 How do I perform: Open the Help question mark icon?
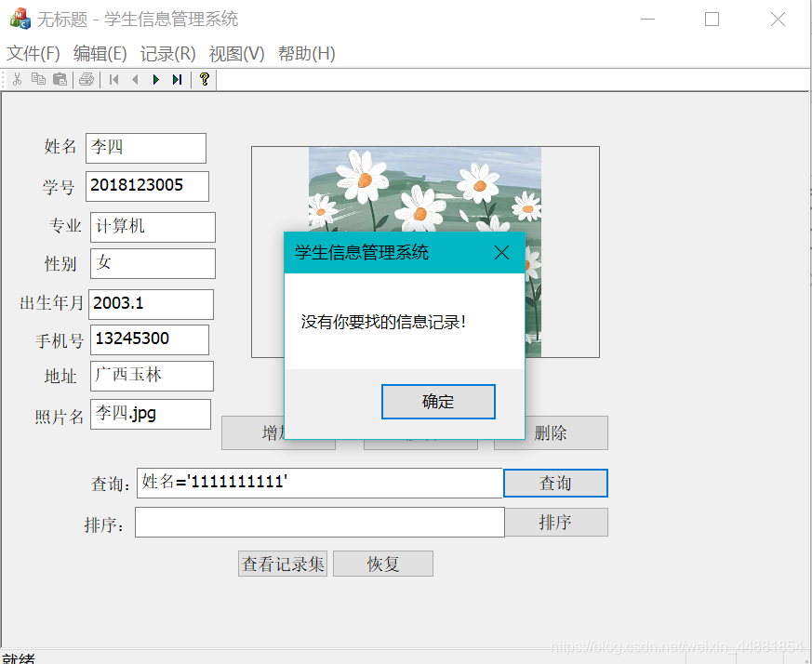click(x=204, y=79)
